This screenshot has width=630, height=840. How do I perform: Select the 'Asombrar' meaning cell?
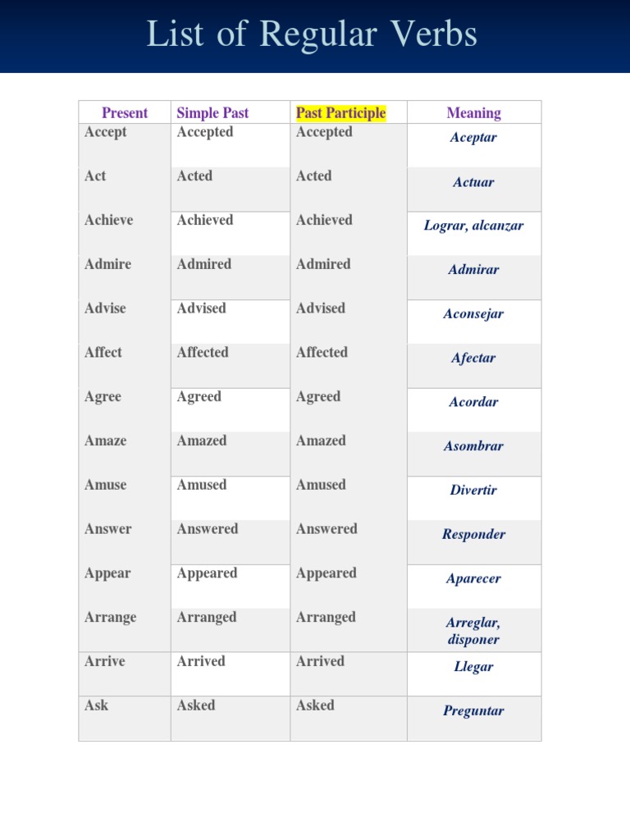point(473,447)
